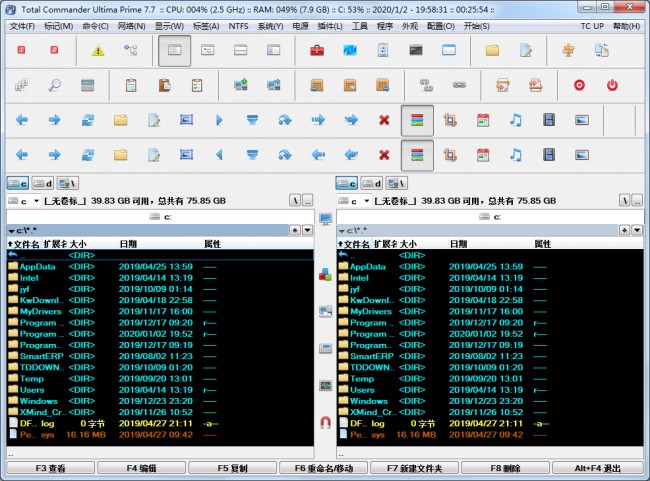
Task: Select network drive backslash button in right panel
Action: click(x=397, y=183)
